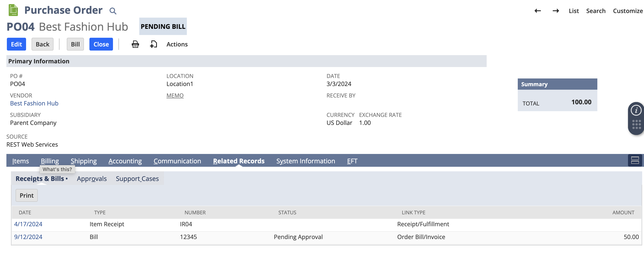Image resolution: width=644 pixels, height=253 pixels.
Task: Open the Actions menu
Action: pos(177,44)
